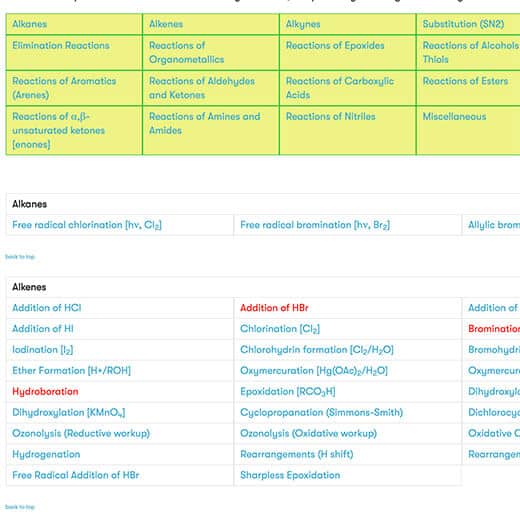Screen dimensions: 520x524
Task: Open Dihydroxylation [KMnO4] reaction
Action: point(69,413)
